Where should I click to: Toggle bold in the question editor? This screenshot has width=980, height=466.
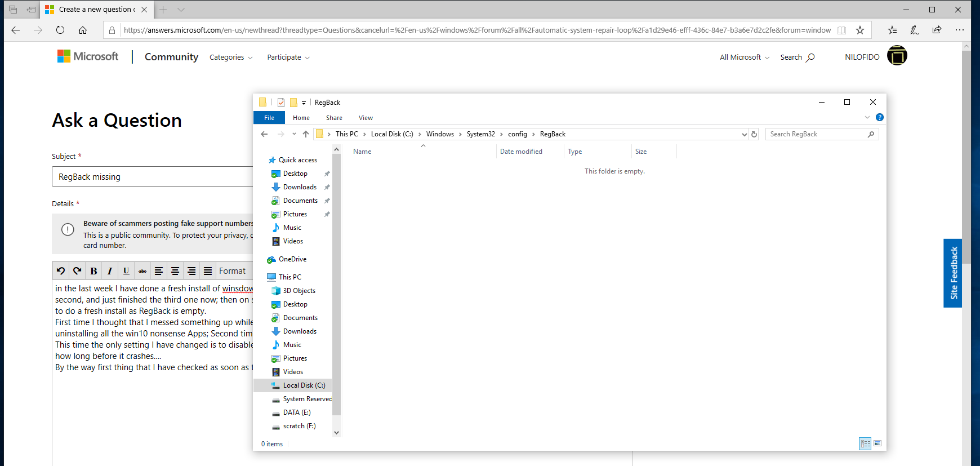point(93,271)
